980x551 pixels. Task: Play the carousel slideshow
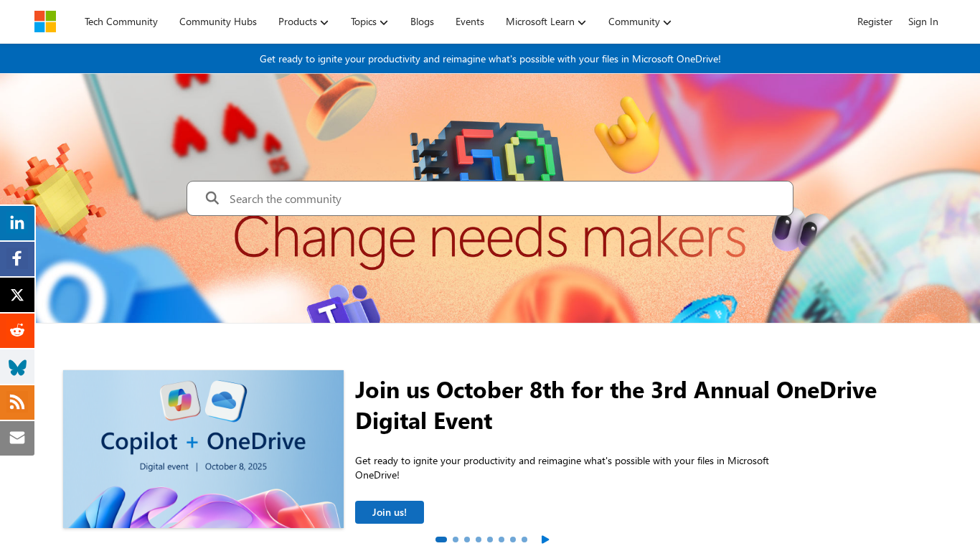pos(545,540)
